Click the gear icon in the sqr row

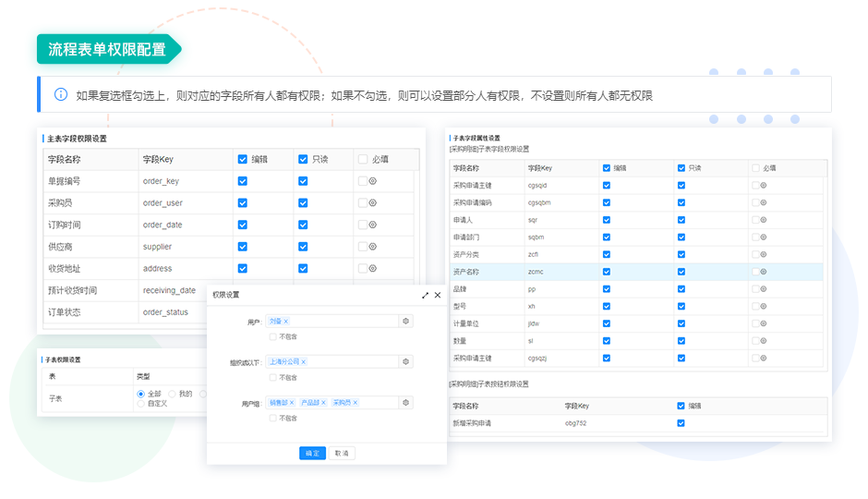point(764,220)
